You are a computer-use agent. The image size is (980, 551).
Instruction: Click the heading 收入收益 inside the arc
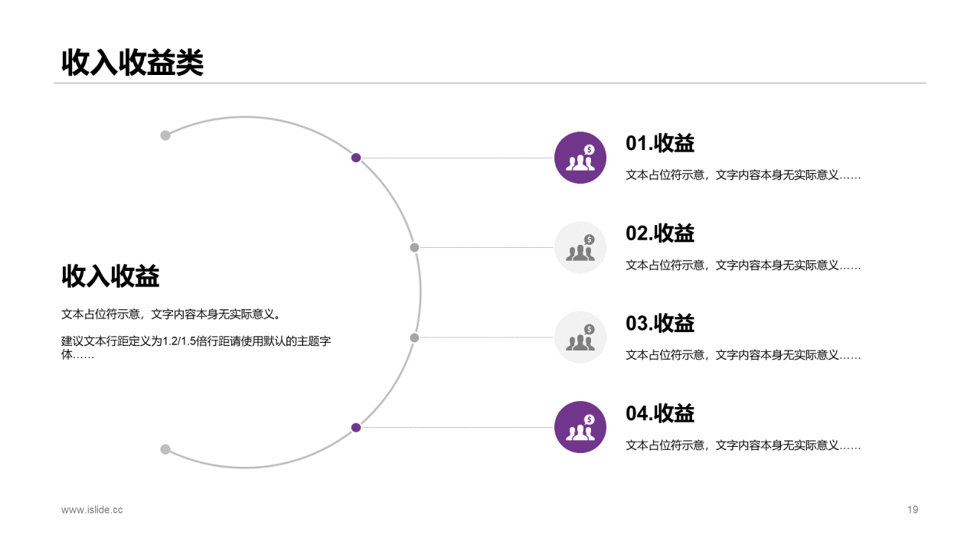(x=110, y=276)
